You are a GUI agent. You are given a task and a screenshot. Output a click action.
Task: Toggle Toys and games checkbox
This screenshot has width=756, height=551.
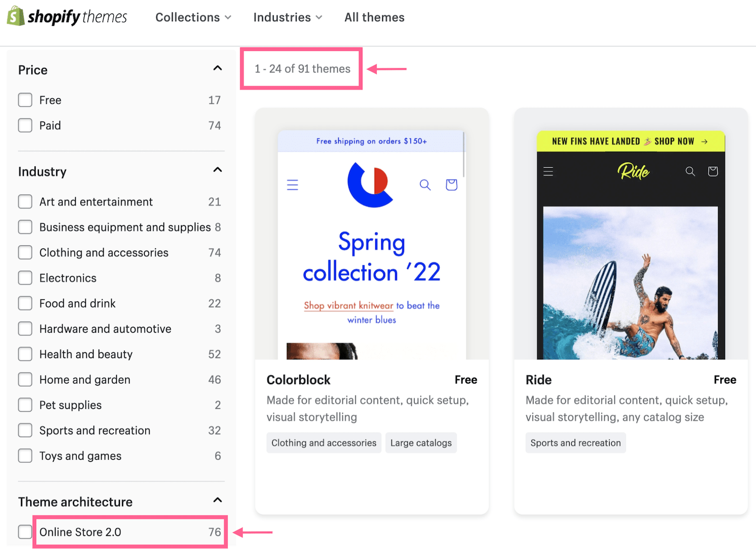pos(25,455)
